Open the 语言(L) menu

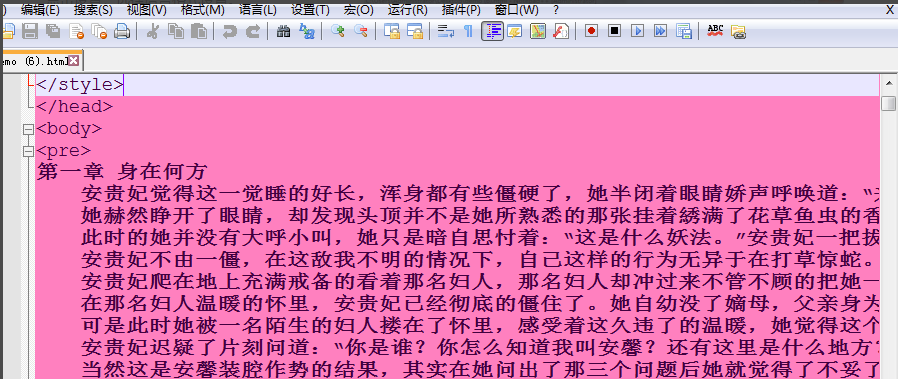257,10
